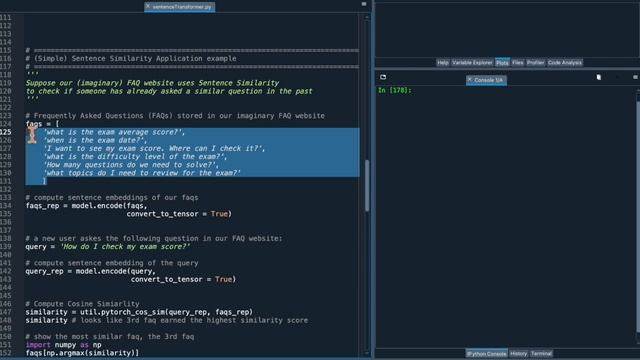
Task: Open the Files pane tab
Action: 517,62
